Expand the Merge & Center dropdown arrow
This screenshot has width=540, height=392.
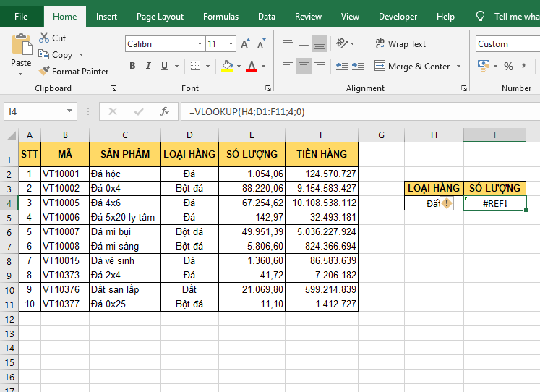coord(458,67)
